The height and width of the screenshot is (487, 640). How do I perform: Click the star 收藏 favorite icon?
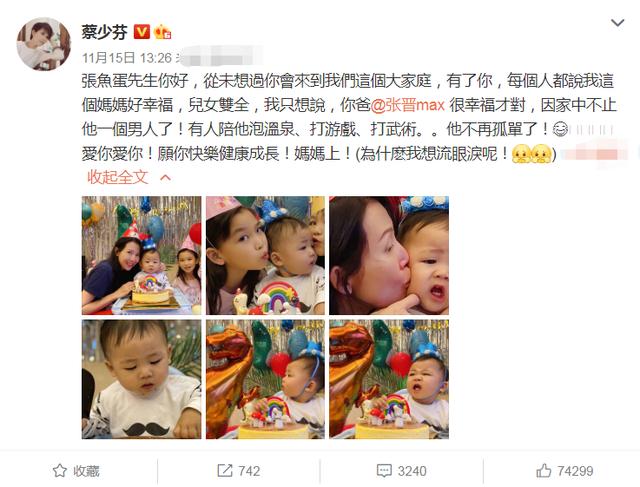tap(60, 471)
